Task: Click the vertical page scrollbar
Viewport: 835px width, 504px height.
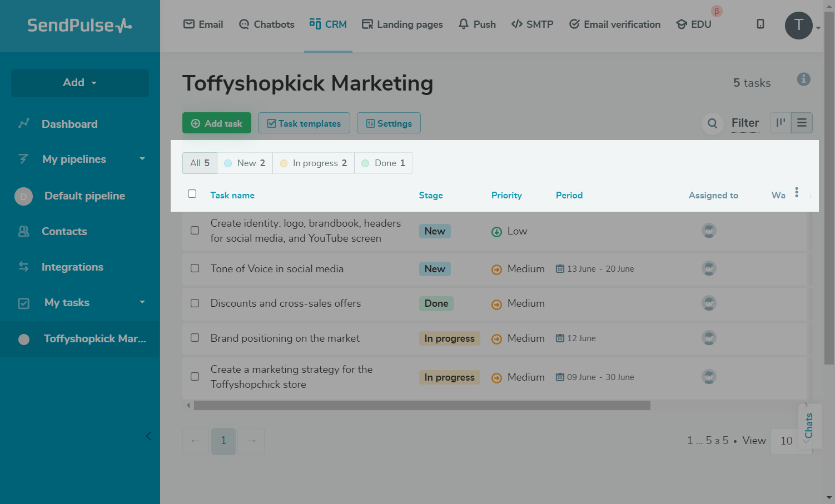Action: tap(829, 188)
